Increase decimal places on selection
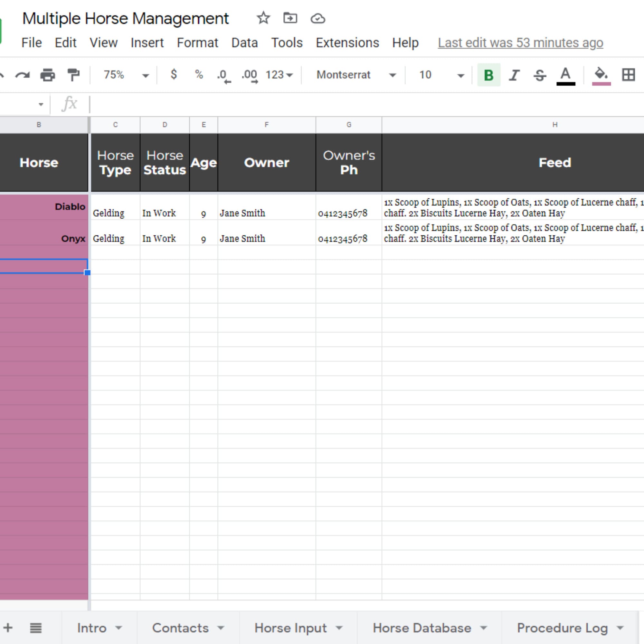644x644 pixels. (249, 75)
